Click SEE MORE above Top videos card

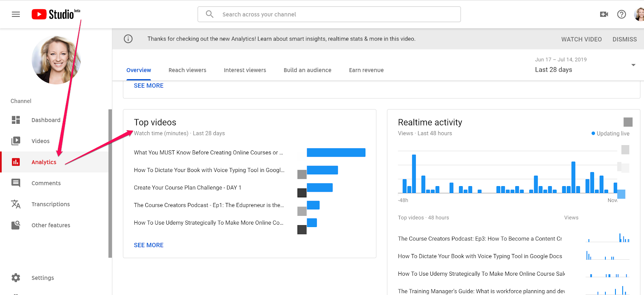click(x=149, y=85)
